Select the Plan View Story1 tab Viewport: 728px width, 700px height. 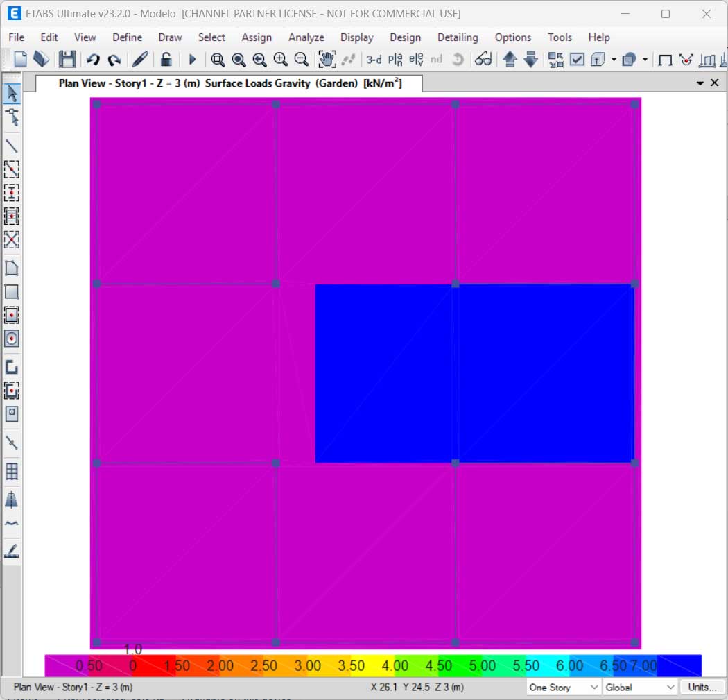point(229,83)
